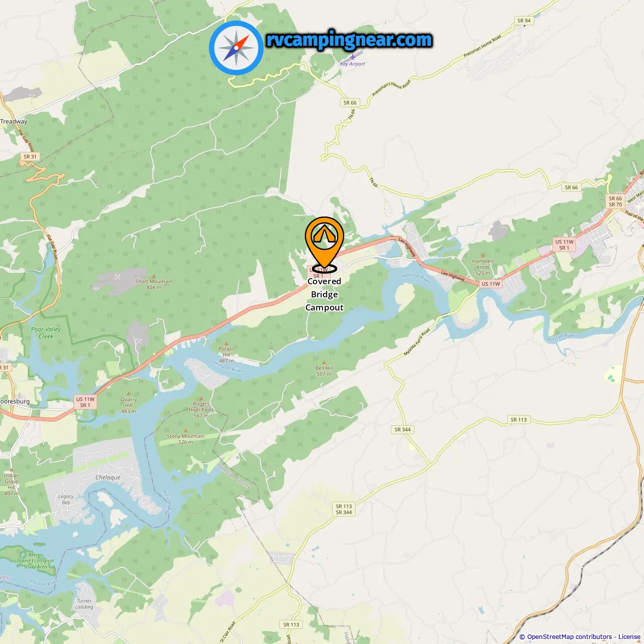
Task: Click the Short Mountain peak marker
Action: click(154, 276)
